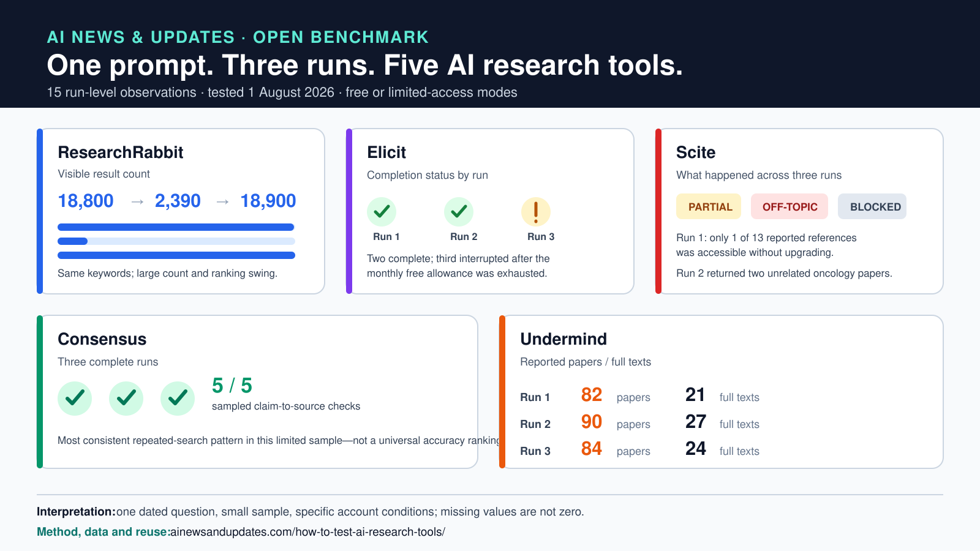Click the Consensus checkmark beside 5 / 5
Viewport: 980px width, 551px height.
tap(178, 399)
